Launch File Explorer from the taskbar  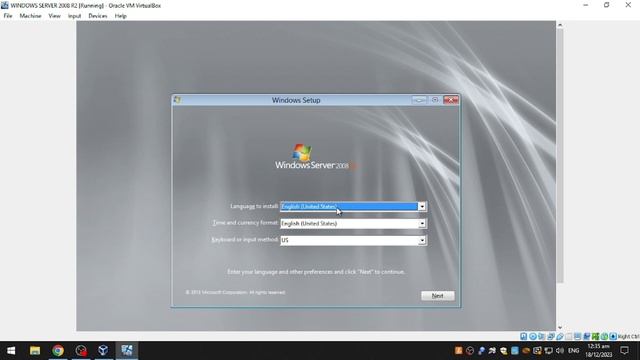pyautogui.click(x=35, y=351)
